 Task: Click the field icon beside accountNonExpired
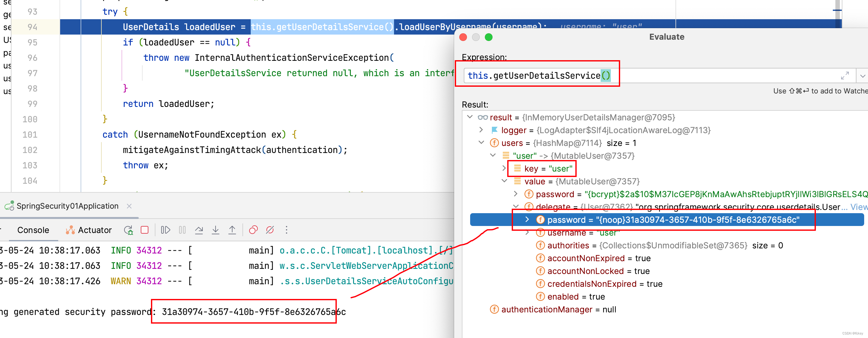[540, 258]
